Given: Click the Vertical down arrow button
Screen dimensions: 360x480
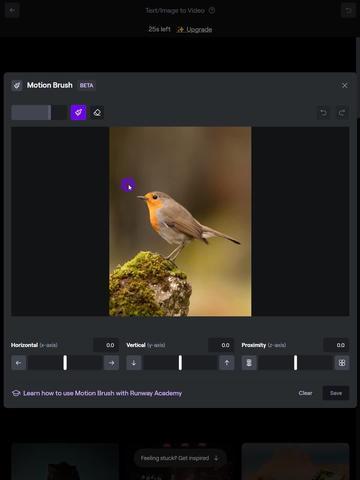Looking at the screenshot, I should (134, 363).
